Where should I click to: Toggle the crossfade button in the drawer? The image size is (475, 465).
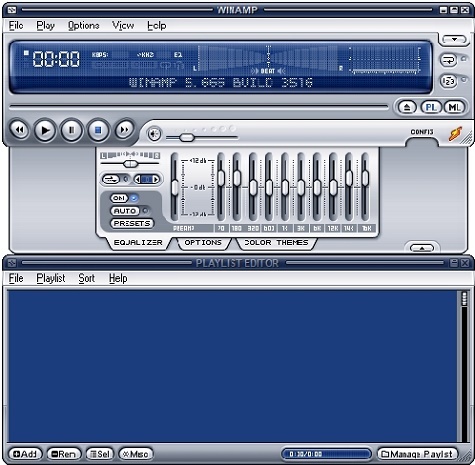point(111,179)
